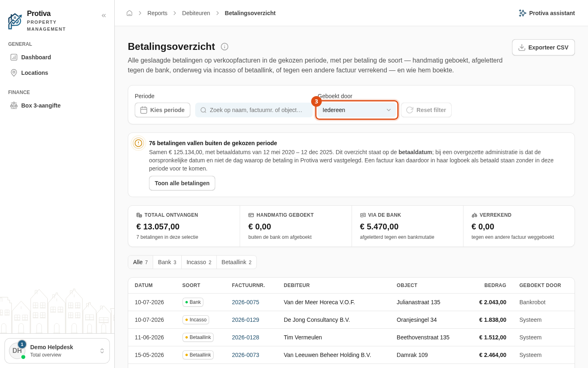Image resolution: width=588 pixels, height=368 pixels.
Task: Expand the Geboekt door Iedereen dropdown
Action: [x=357, y=110]
